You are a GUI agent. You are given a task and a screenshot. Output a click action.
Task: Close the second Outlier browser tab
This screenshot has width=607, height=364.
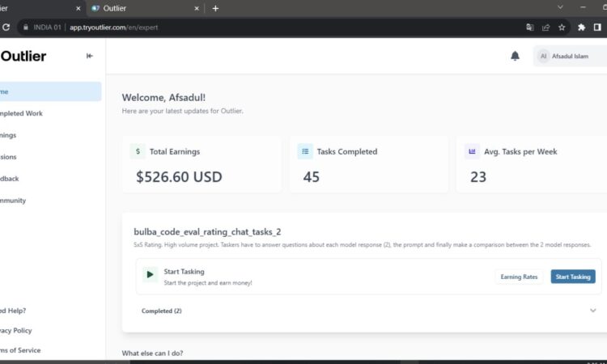point(197,9)
